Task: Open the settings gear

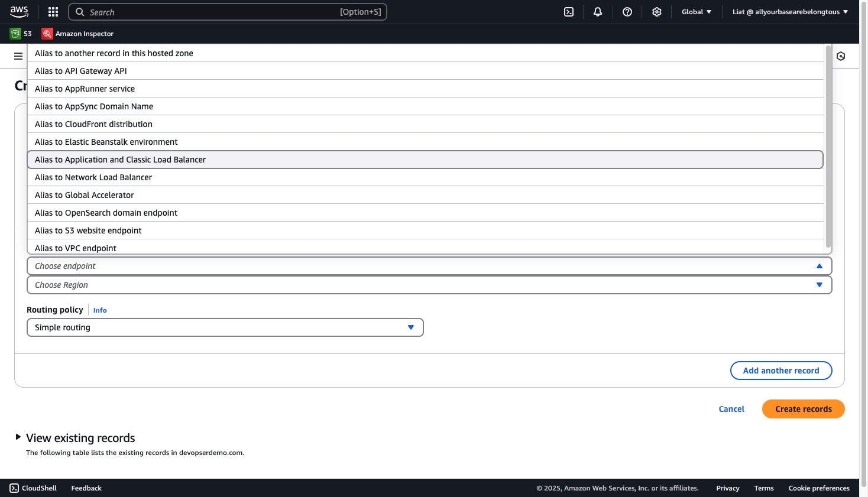Action: click(657, 12)
